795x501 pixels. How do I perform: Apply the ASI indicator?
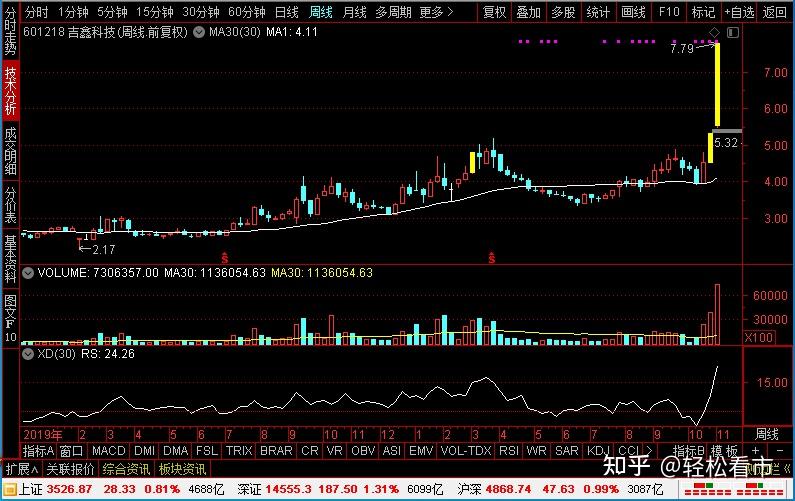(x=392, y=450)
